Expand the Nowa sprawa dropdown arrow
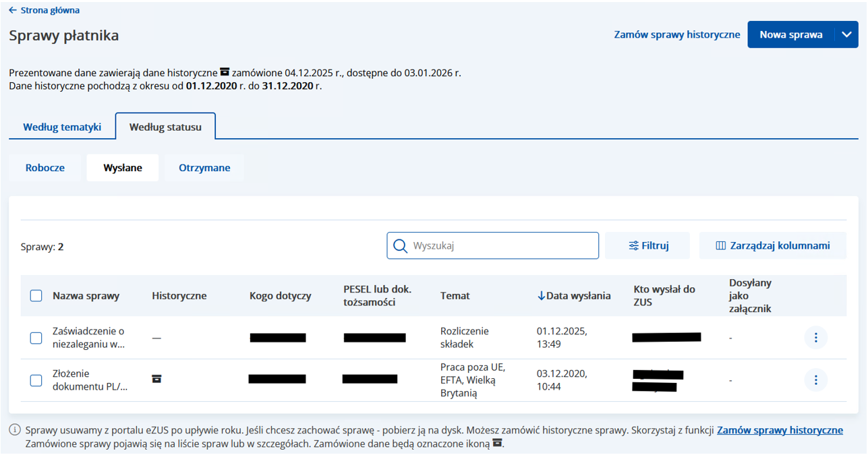Screen dimensions: 868x455 [846, 34]
